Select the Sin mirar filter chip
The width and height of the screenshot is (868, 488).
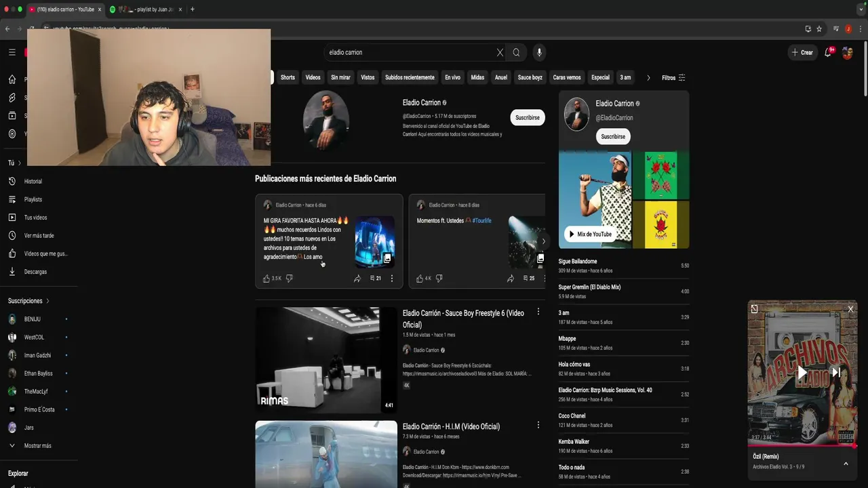340,78
